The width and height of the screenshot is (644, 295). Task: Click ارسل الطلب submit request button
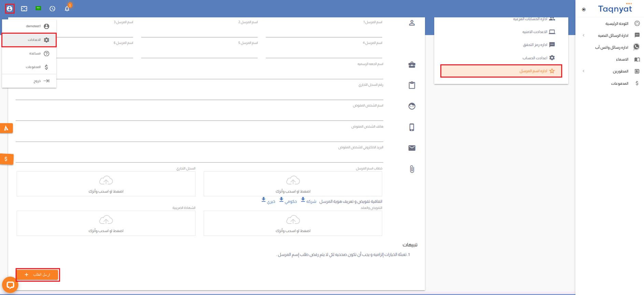tap(38, 275)
